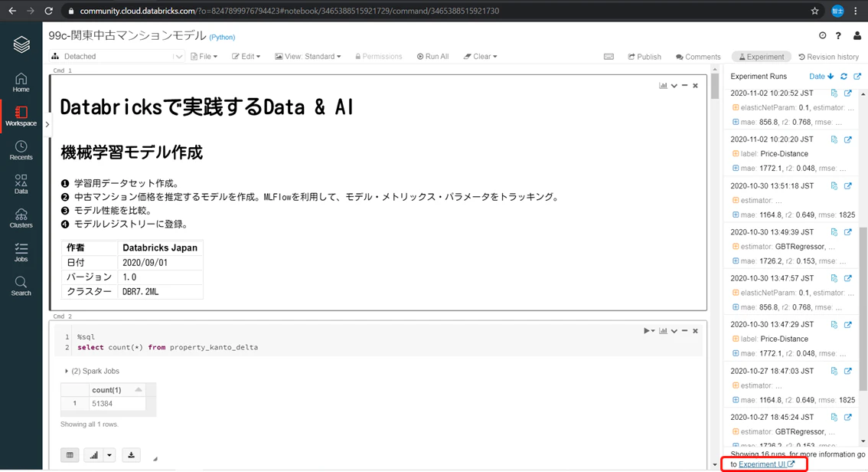Toggle the Experiment panel button
Screen dimensions: 868x472
762,57
